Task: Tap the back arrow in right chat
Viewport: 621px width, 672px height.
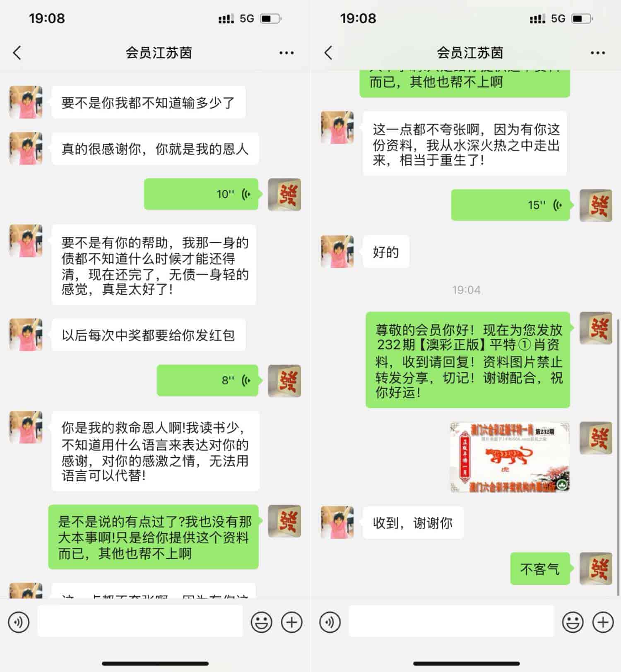Action: click(x=328, y=53)
